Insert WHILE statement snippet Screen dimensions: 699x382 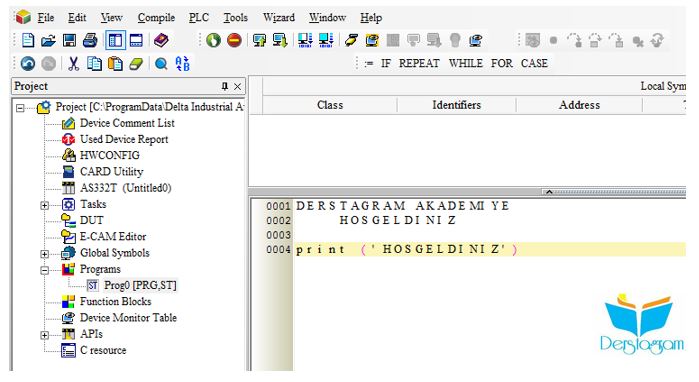click(x=465, y=63)
